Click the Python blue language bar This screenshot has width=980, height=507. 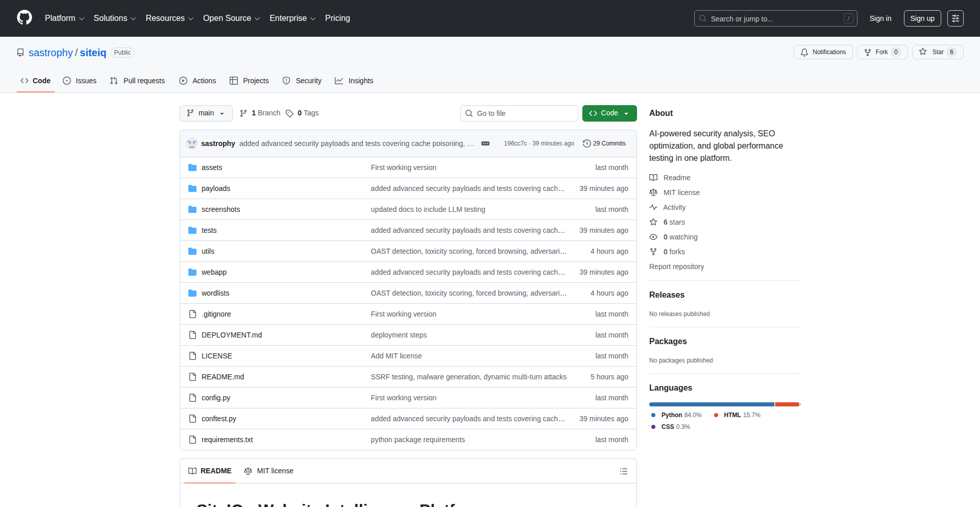click(x=711, y=404)
